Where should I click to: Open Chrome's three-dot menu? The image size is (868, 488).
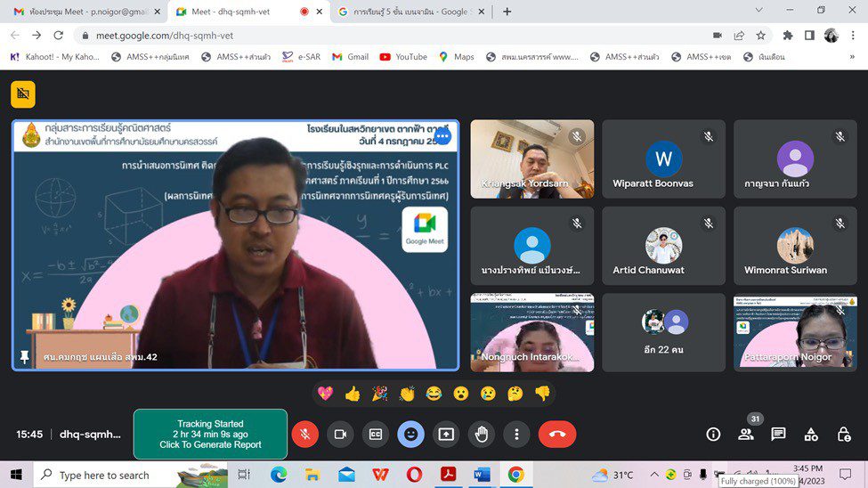(853, 36)
